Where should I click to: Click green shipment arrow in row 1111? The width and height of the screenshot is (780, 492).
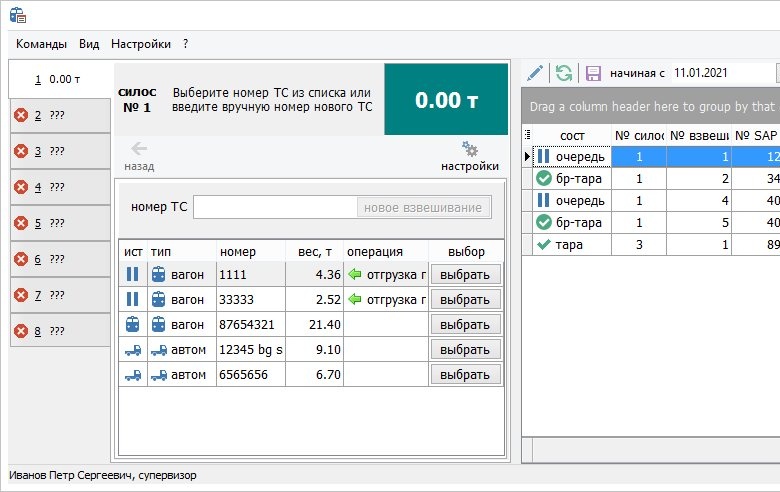355,274
